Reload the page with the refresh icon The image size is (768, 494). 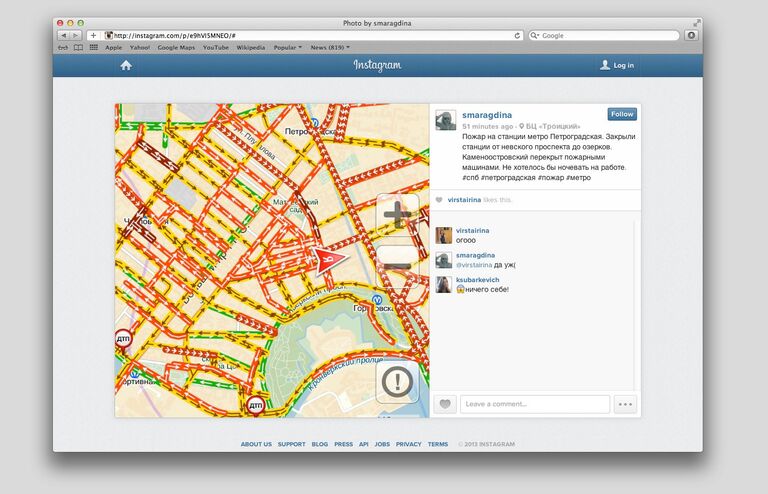(517, 35)
